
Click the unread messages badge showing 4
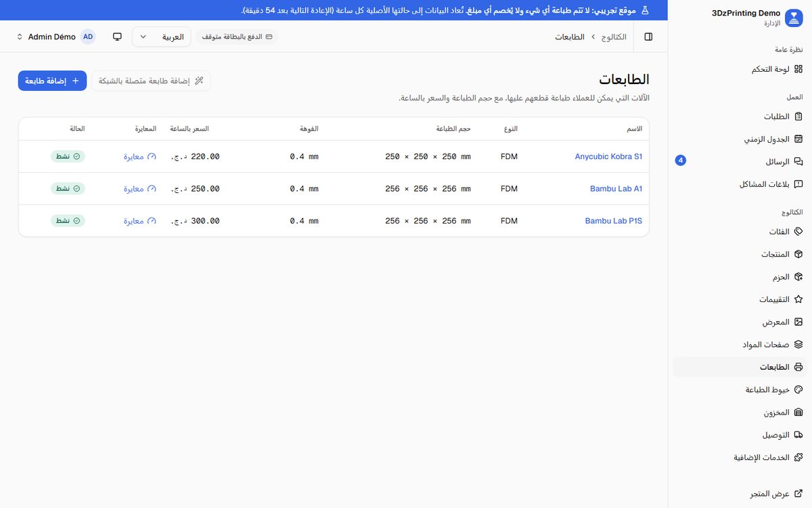pos(681,161)
